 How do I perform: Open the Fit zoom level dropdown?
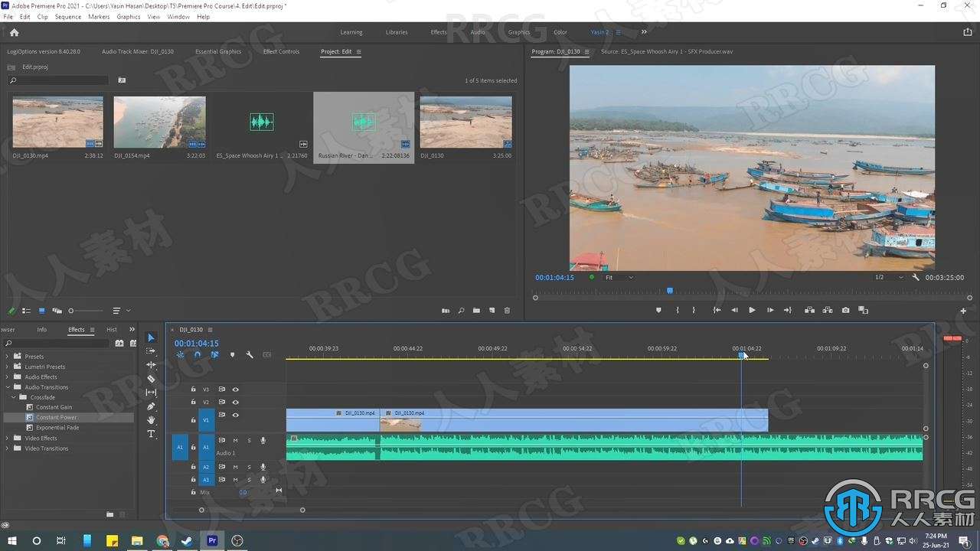click(x=619, y=277)
